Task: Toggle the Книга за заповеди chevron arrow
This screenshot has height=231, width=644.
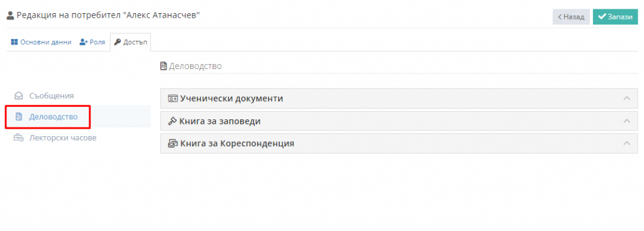Action: pos(626,121)
